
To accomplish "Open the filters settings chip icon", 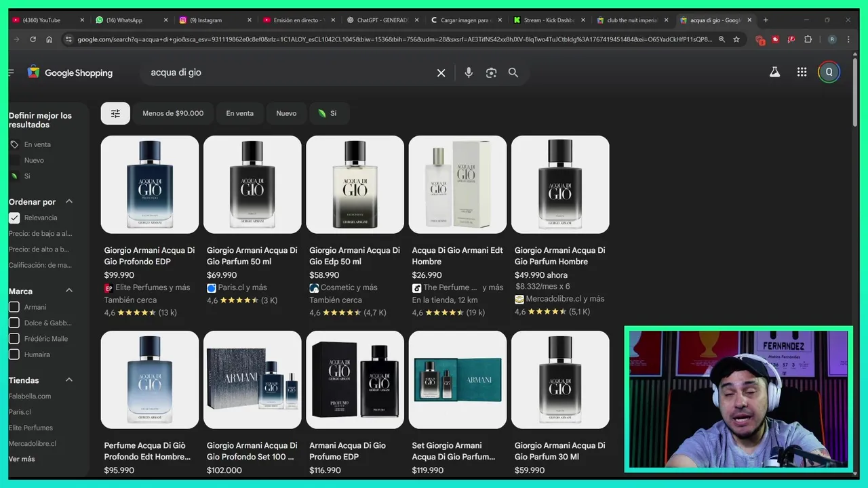I will point(115,113).
